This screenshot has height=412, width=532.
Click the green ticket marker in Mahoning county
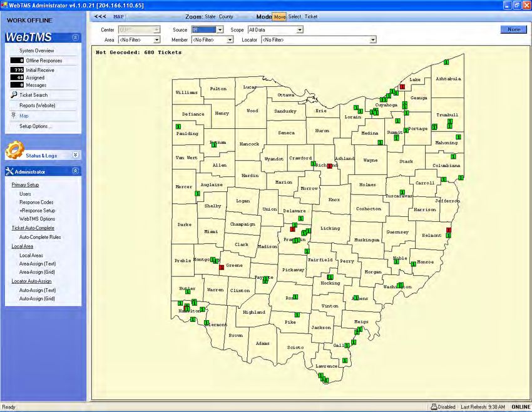click(x=458, y=137)
